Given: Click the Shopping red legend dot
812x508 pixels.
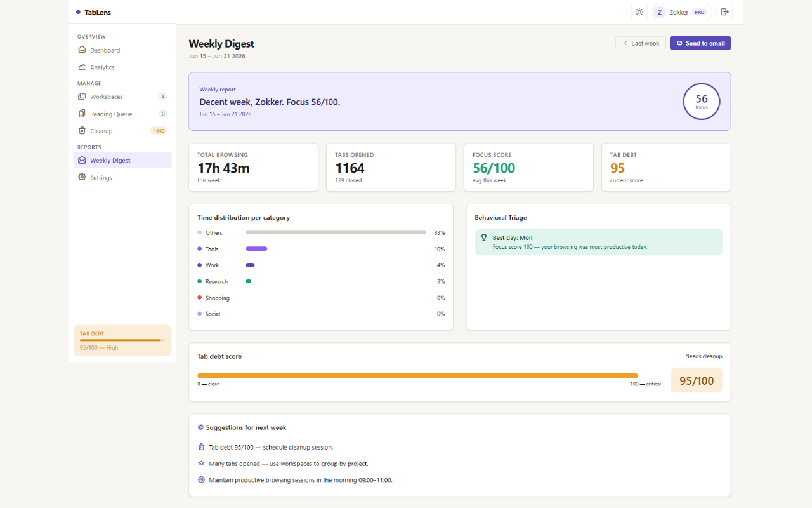Looking at the screenshot, I should 199,297.
